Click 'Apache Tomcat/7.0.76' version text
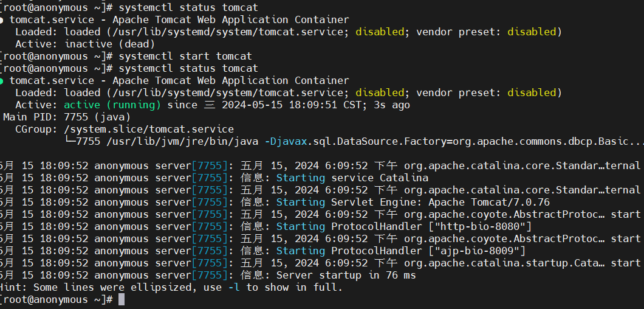 point(488,203)
